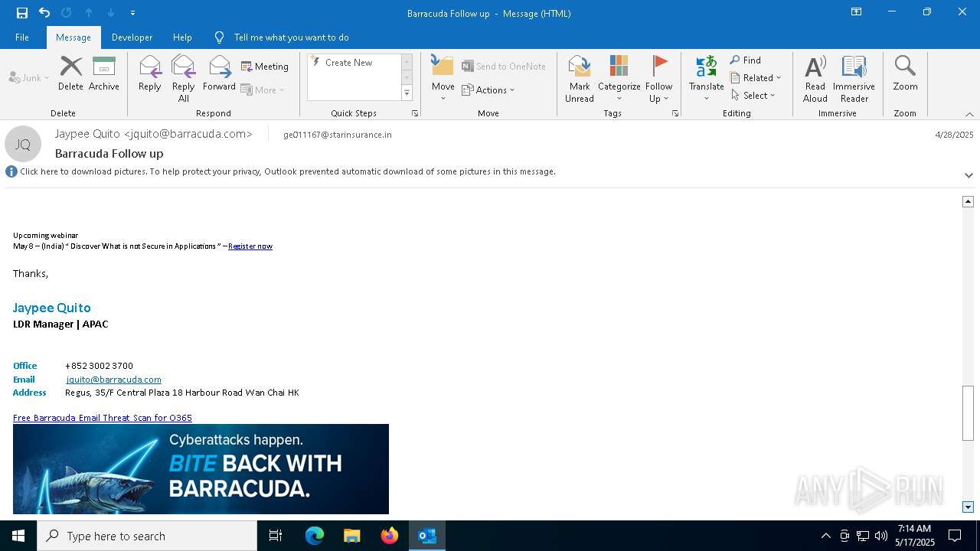The height and width of the screenshot is (551, 980).
Task: Reply with a Meeting
Action: click(265, 67)
